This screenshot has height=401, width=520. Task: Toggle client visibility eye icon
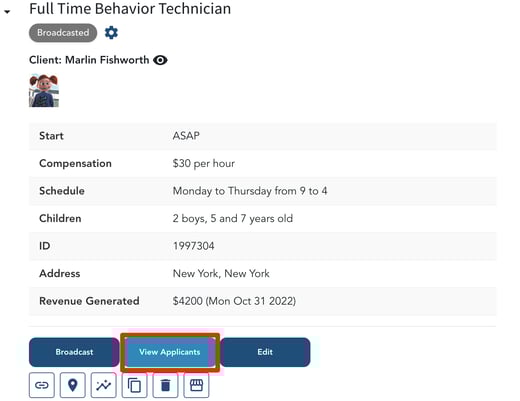click(x=160, y=60)
